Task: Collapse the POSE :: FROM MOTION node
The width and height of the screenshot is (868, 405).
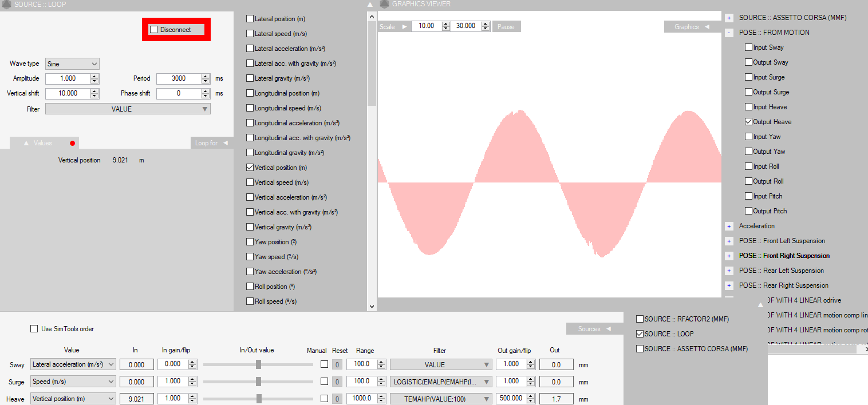Action: click(x=729, y=33)
